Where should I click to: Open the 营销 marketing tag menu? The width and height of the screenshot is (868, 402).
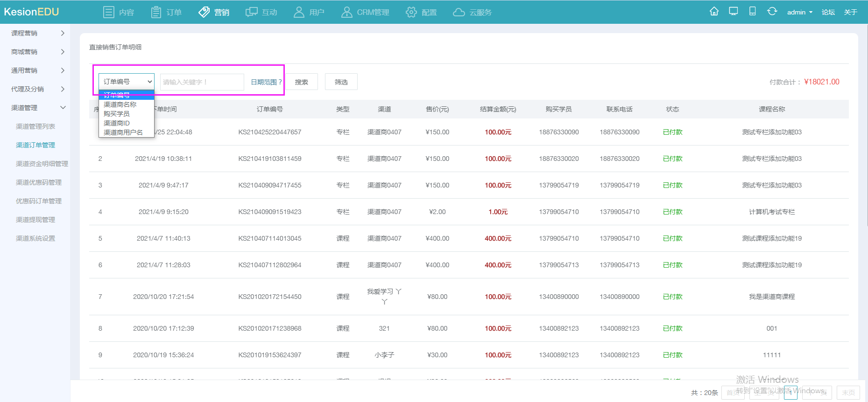[x=214, y=12]
